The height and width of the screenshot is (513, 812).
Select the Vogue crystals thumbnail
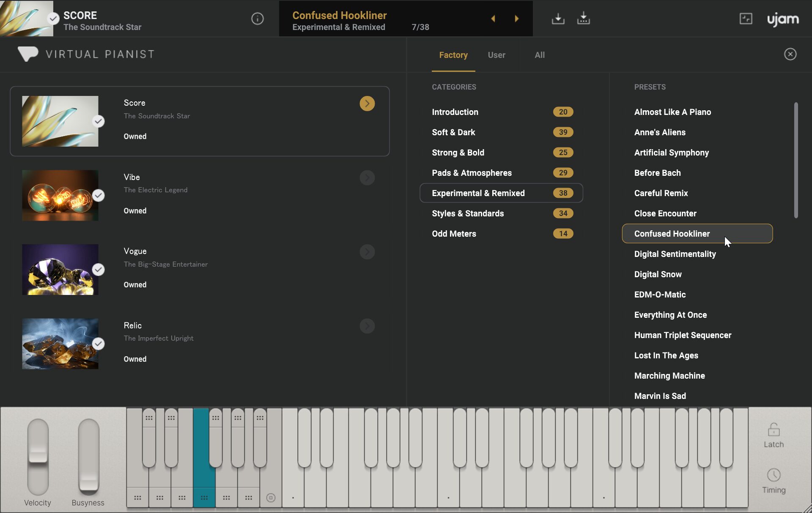tap(60, 270)
